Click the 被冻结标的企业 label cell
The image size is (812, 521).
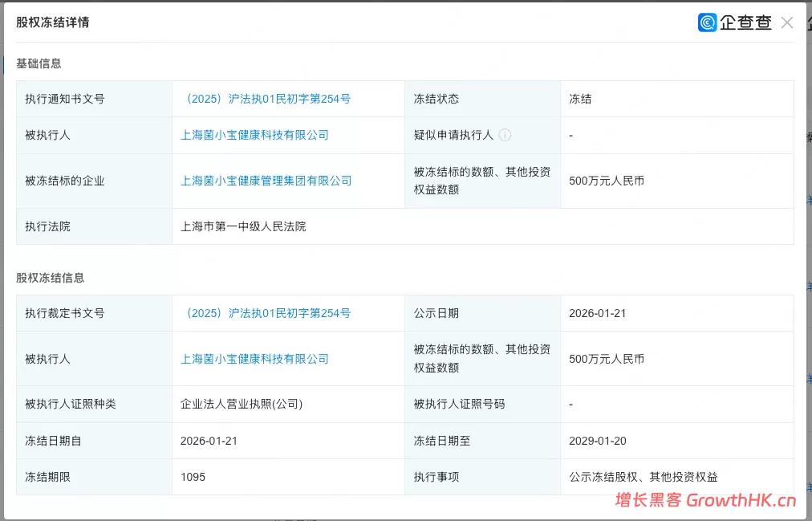(x=94, y=181)
